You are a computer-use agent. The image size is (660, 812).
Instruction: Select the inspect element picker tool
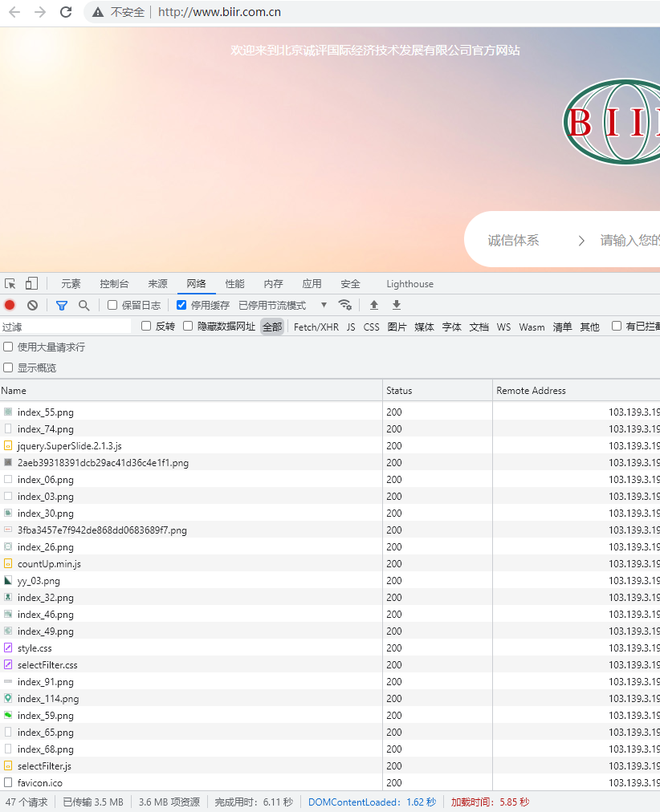[11, 283]
